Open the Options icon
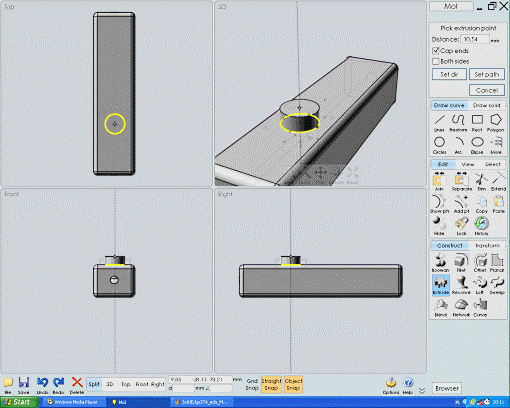 [x=391, y=386]
